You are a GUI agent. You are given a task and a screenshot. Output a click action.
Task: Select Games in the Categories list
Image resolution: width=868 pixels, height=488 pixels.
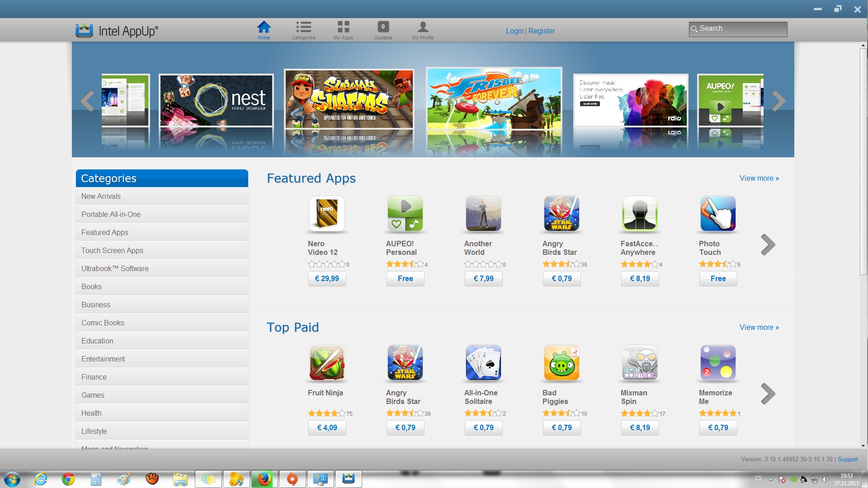93,395
